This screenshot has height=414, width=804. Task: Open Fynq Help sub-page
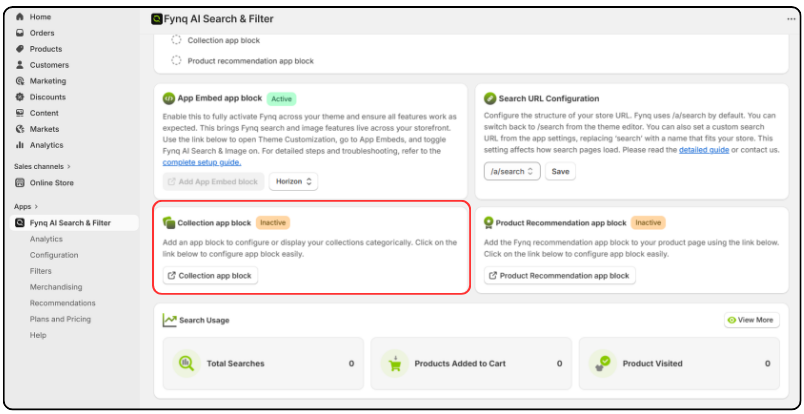pyautogui.click(x=38, y=335)
